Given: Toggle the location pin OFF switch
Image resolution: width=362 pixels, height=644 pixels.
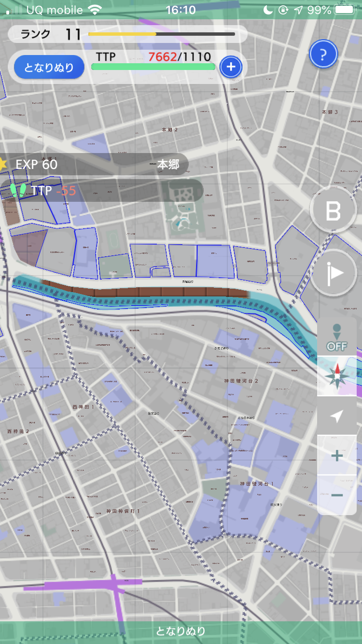Looking at the screenshot, I should tap(337, 337).
